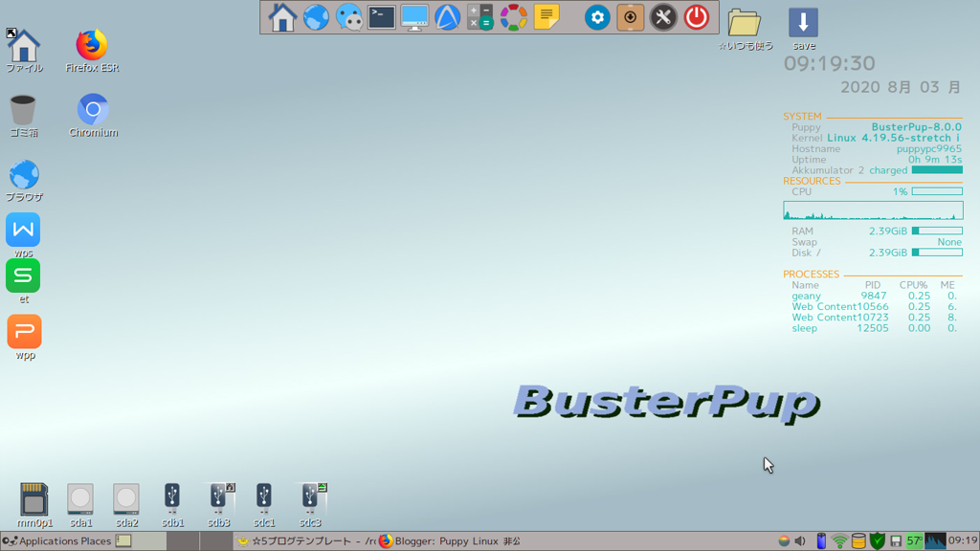Launch the calculator toolbar icon
The width and height of the screenshot is (980, 551).
coord(479,16)
